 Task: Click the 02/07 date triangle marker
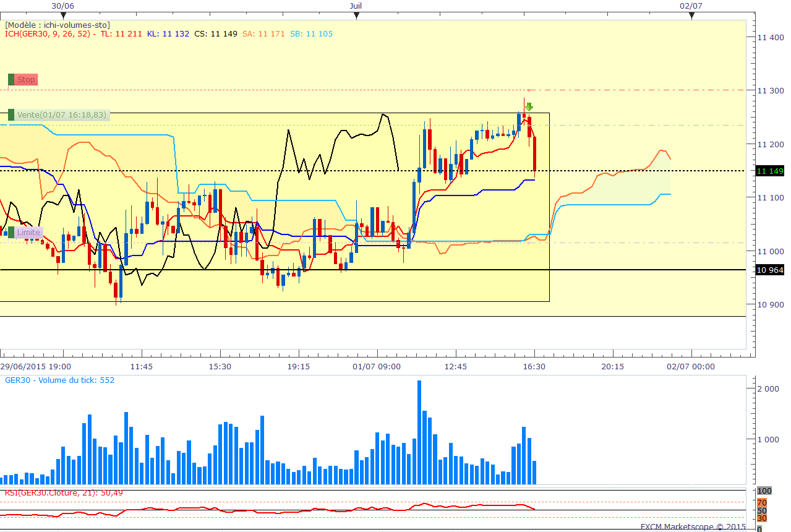click(691, 16)
